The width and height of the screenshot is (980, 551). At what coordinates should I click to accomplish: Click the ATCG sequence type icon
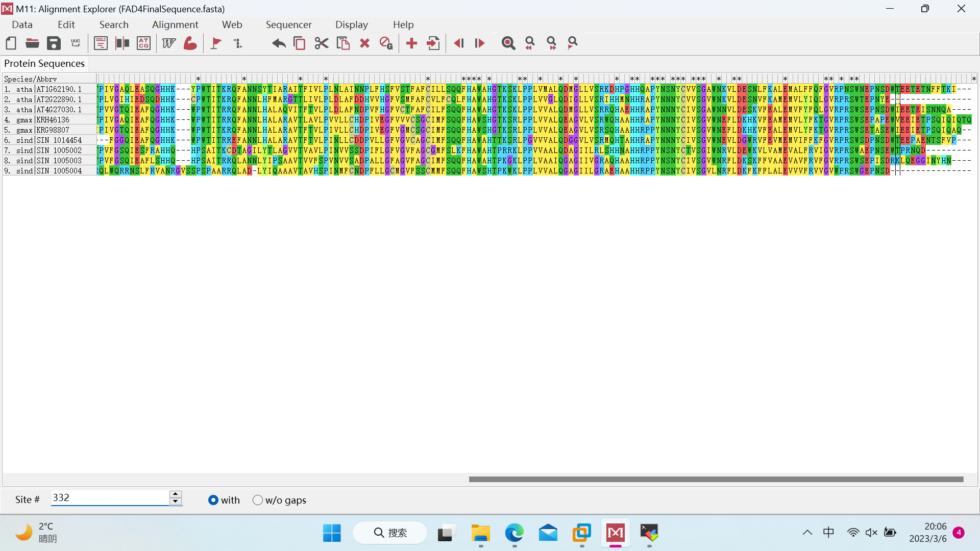pos(144,43)
